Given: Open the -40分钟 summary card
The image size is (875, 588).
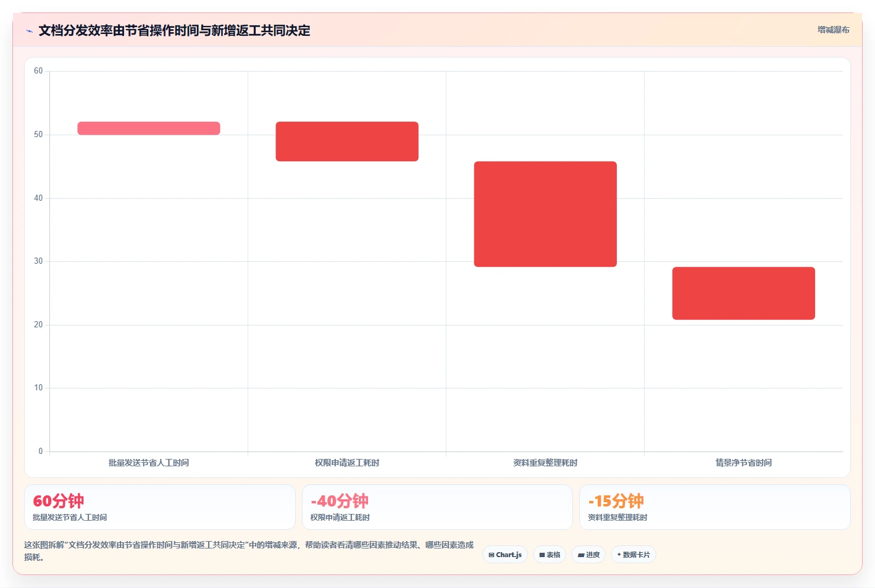Looking at the screenshot, I should (437, 507).
